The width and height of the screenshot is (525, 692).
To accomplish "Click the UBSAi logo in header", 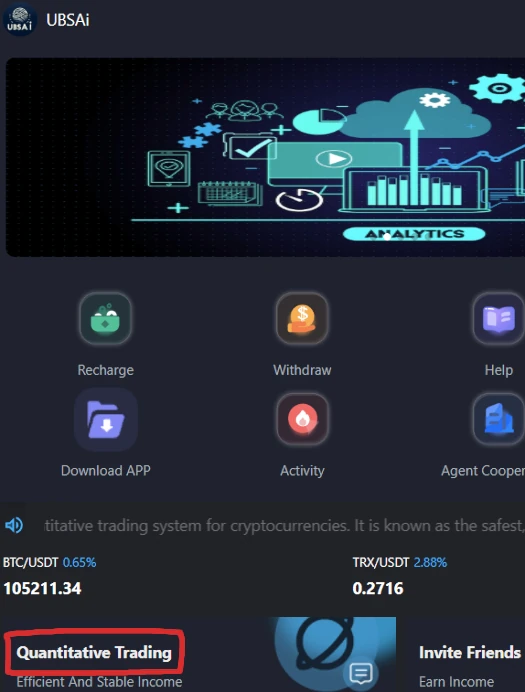I will (19, 20).
